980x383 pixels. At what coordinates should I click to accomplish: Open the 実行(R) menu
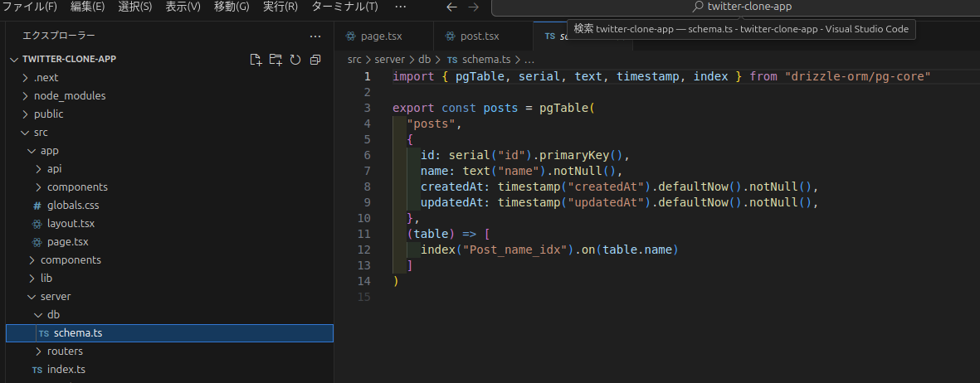coord(280,7)
